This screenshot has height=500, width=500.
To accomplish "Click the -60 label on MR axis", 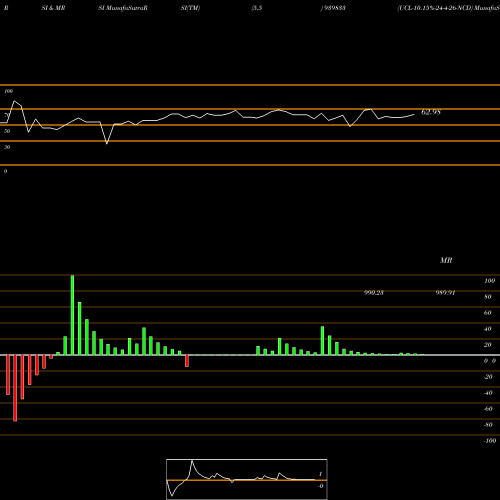I will click(488, 409).
